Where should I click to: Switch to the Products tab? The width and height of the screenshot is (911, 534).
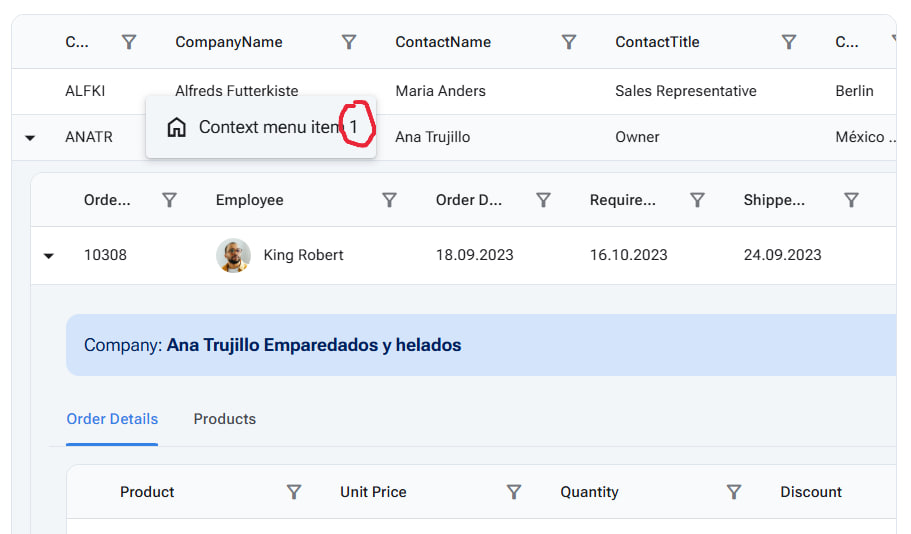[224, 419]
